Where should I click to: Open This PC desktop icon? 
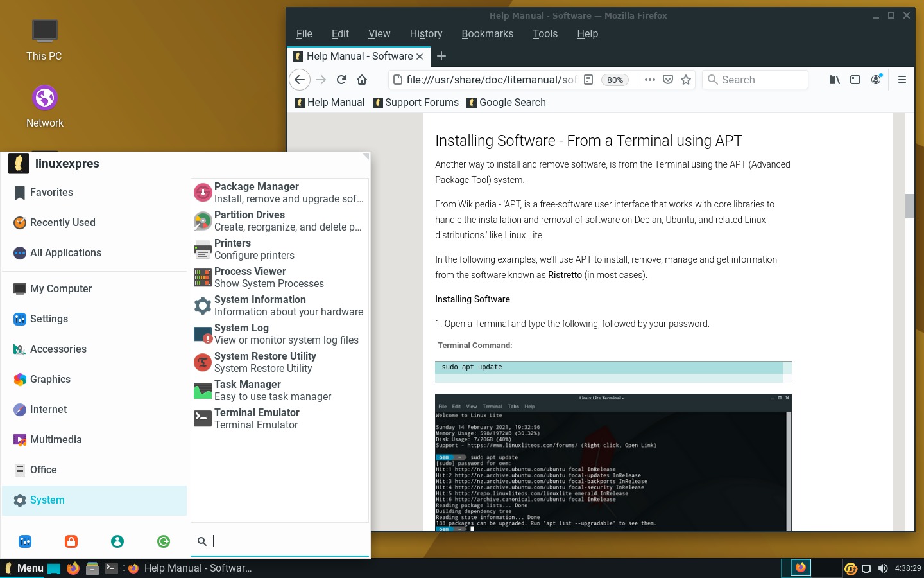[x=44, y=40]
